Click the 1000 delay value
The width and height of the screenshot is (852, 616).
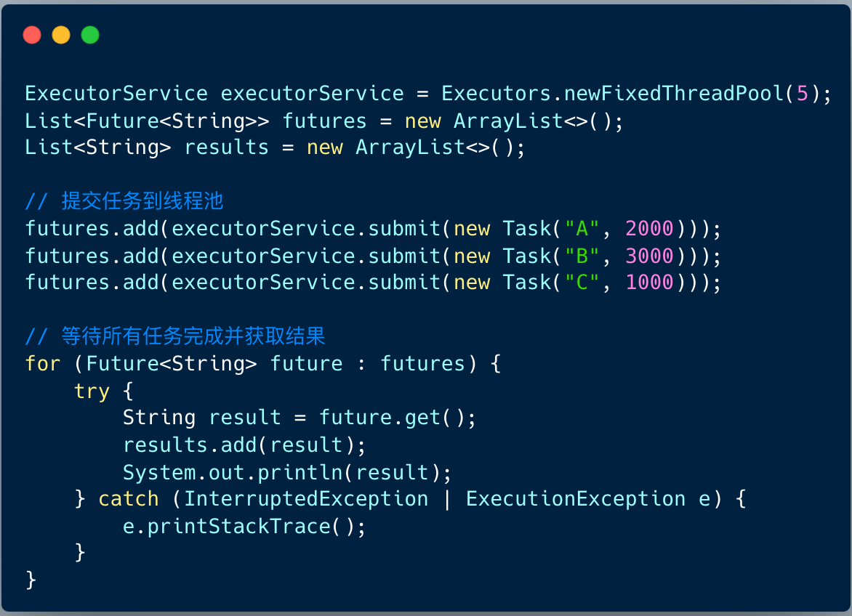[x=649, y=283]
